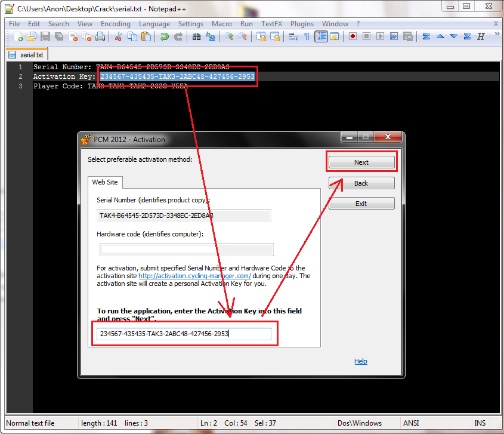Undo the last edit with the green arrow
The height and width of the screenshot is (434, 504).
(164, 36)
